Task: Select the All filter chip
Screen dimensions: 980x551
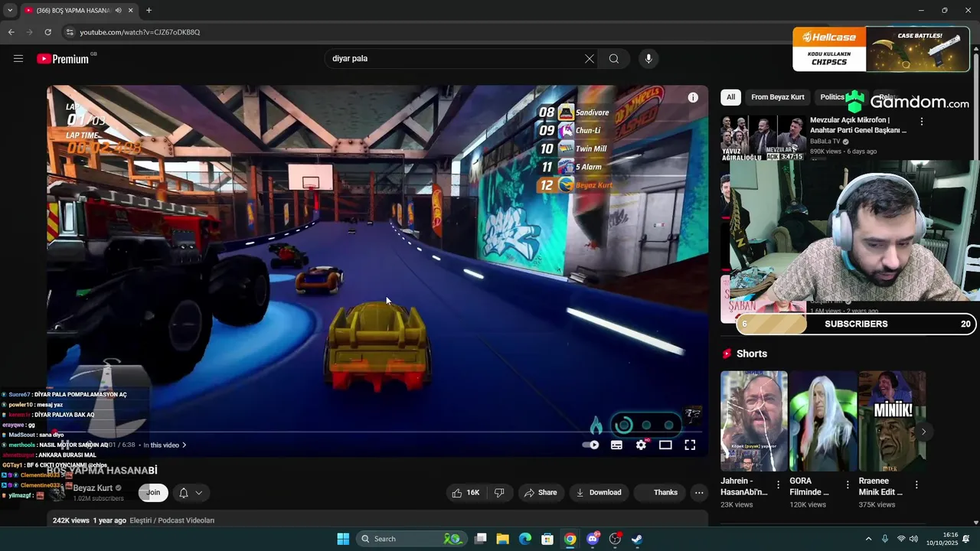Action: [x=731, y=97]
